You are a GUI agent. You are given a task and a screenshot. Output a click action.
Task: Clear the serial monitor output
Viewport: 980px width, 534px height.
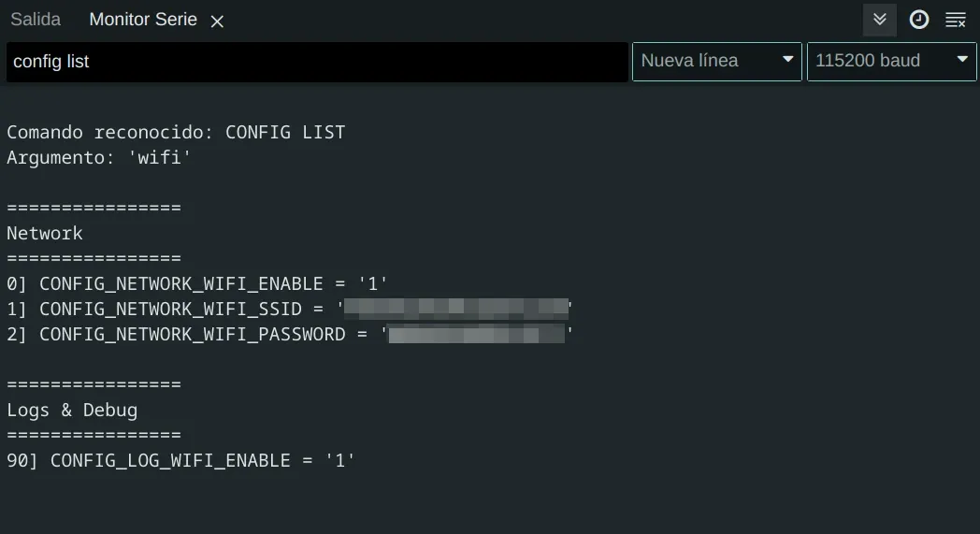(956, 20)
